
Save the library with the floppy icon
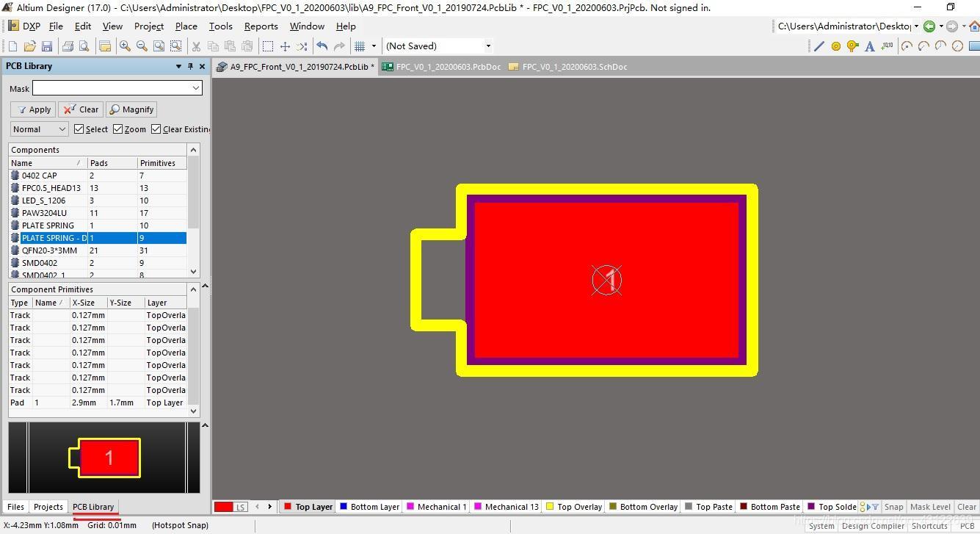point(46,46)
